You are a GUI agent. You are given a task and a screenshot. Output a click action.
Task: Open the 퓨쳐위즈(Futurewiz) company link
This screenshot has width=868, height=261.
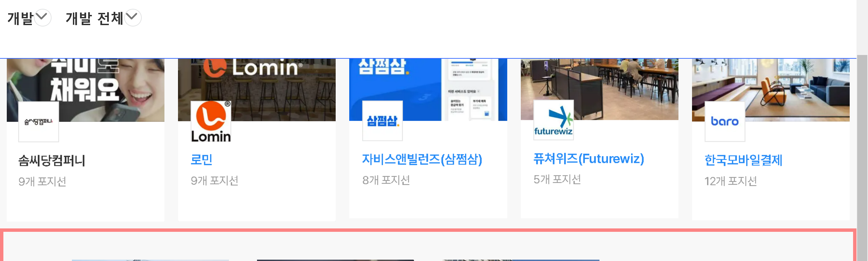pyautogui.click(x=589, y=159)
